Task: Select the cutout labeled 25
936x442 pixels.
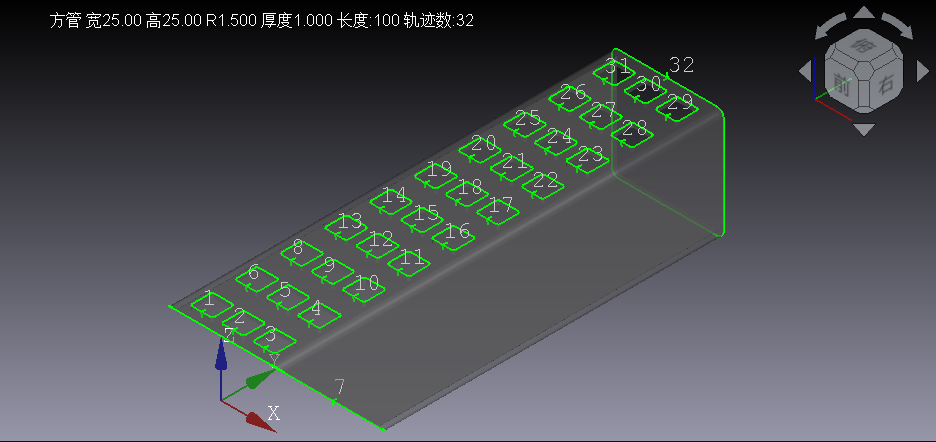Action: [x=525, y=122]
